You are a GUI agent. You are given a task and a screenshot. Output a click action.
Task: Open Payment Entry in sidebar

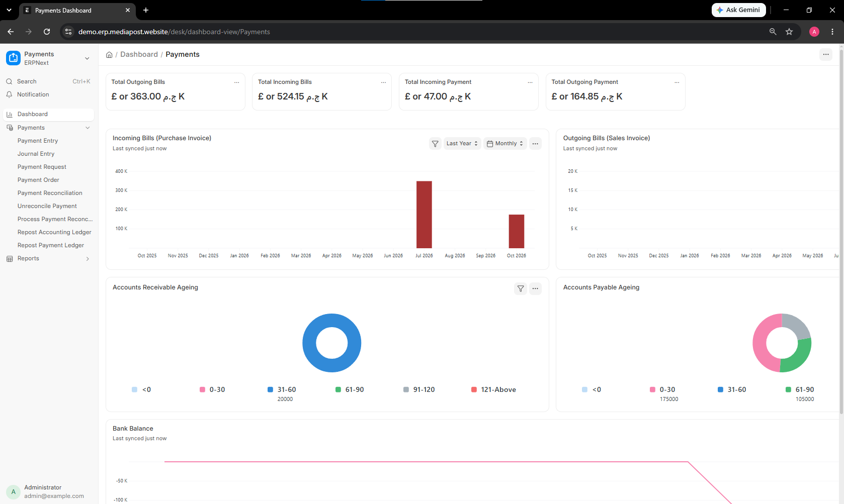[38, 141]
